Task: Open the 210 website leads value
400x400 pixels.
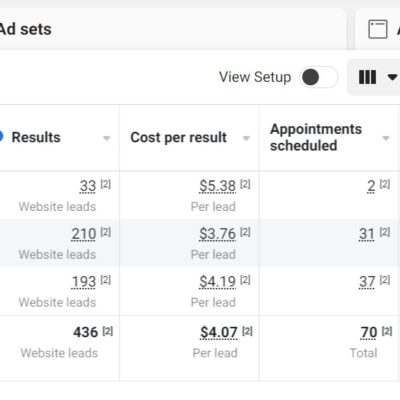Action: point(84,234)
